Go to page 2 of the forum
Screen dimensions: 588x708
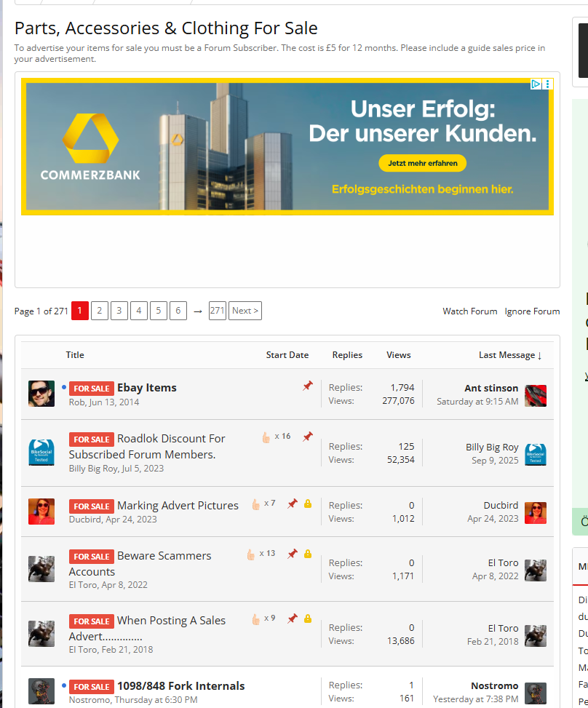coord(100,311)
